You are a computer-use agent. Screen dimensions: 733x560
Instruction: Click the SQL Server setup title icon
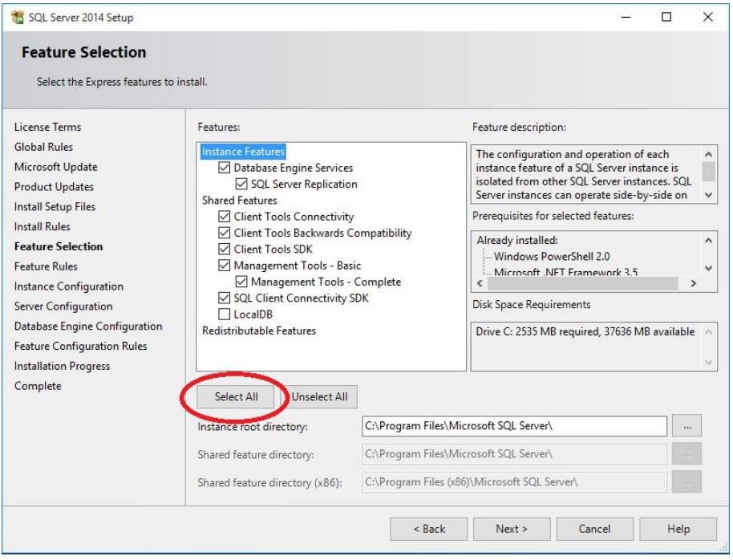tap(18, 18)
